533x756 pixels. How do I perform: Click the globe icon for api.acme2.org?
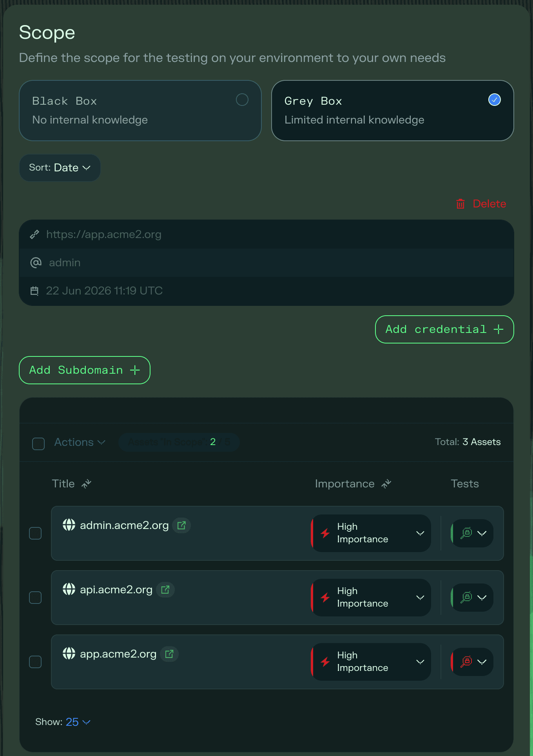pyautogui.click(x=69, y=589)
